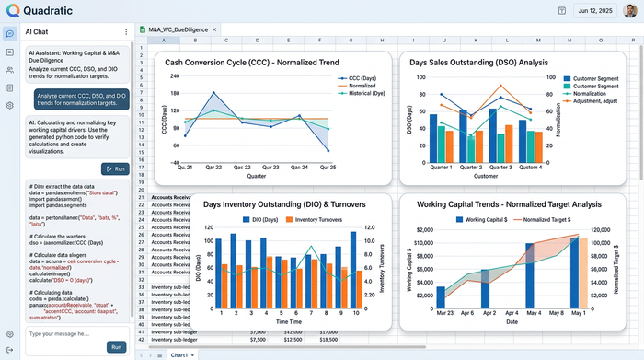
Task: Click the calendar icon in top bar
Action: coord(562,11)
